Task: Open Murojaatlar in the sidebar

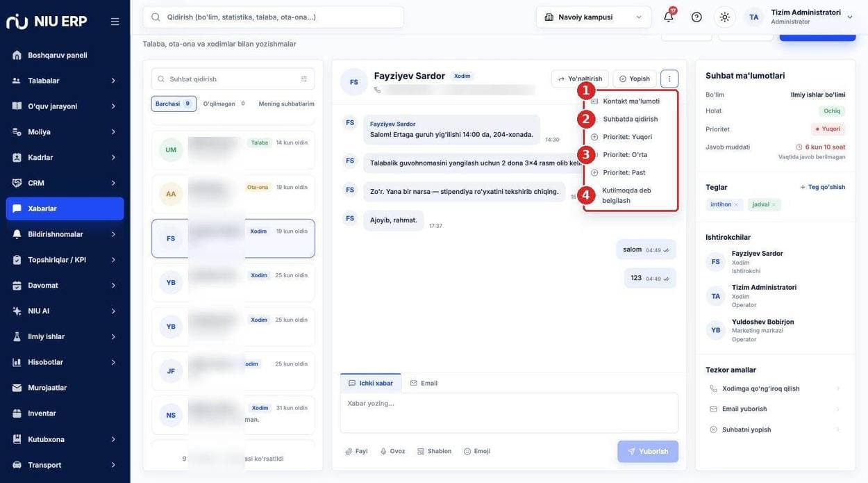Action: click(65, 388)
